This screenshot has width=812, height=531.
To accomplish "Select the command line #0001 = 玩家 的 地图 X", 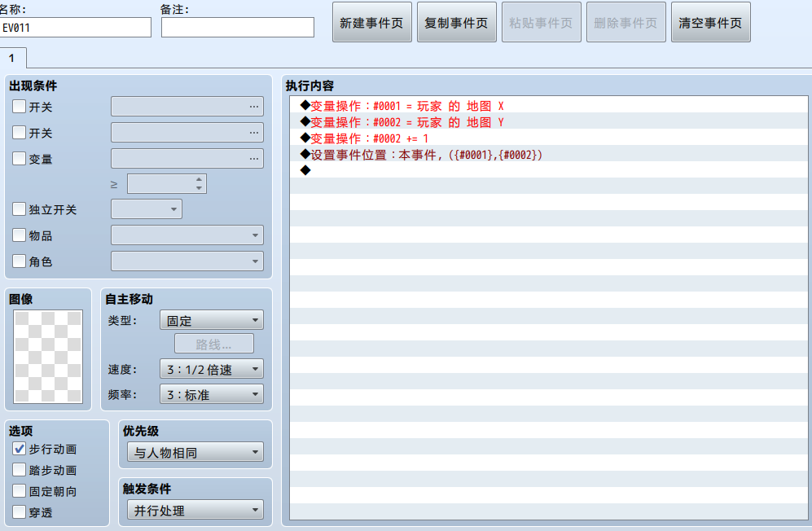I will tap(549, 106).
